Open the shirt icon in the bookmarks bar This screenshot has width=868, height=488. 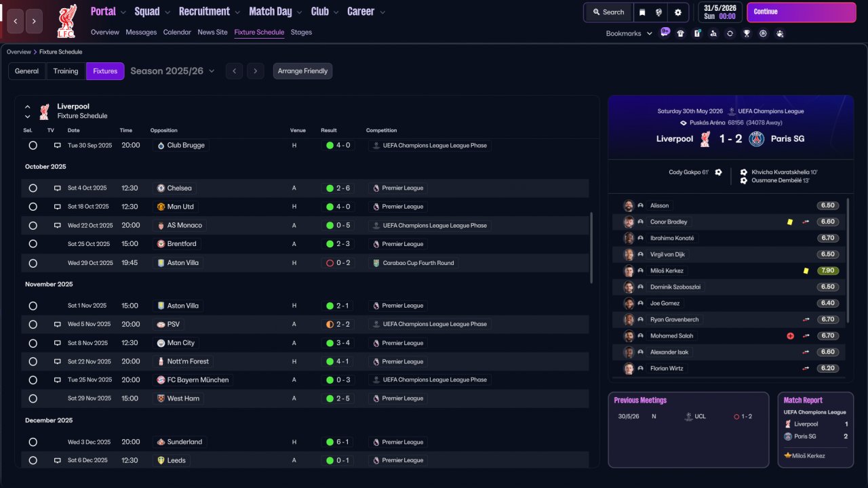pyautogui.click(x=681, y=33)
